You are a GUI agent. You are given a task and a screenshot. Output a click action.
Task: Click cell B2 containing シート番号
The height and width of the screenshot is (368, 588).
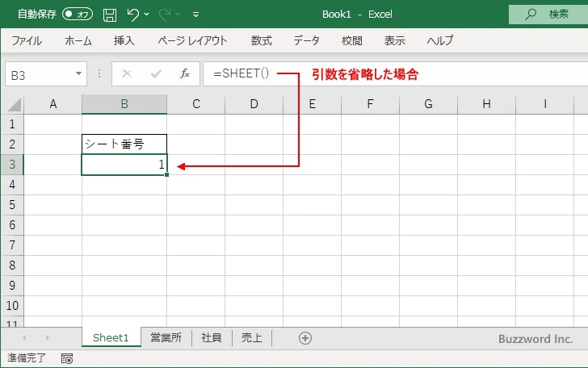click(124, 144)
